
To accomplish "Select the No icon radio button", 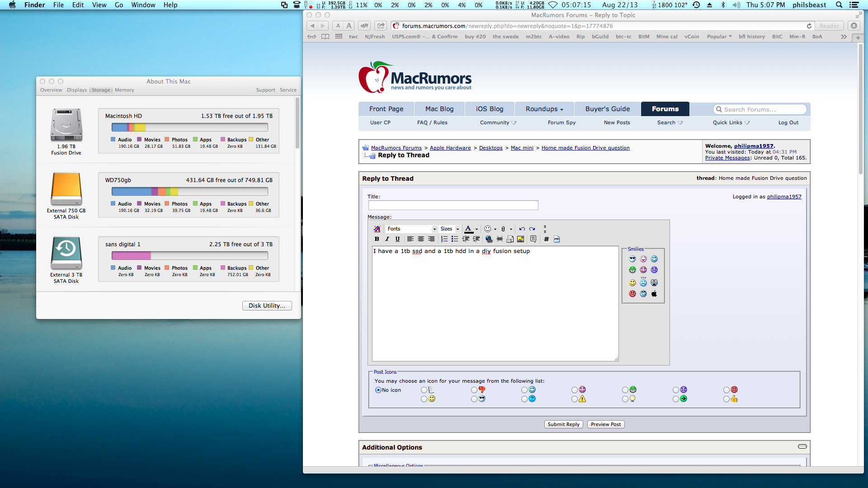I will pos(378,390).
